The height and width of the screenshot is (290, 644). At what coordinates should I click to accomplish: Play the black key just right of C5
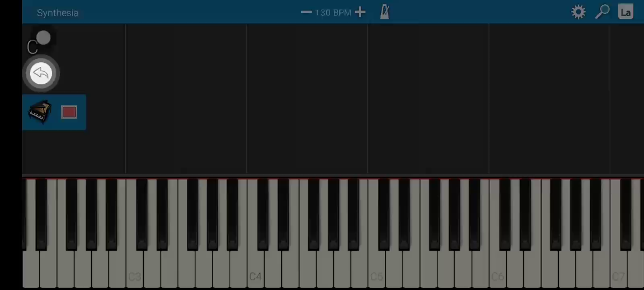384,214
